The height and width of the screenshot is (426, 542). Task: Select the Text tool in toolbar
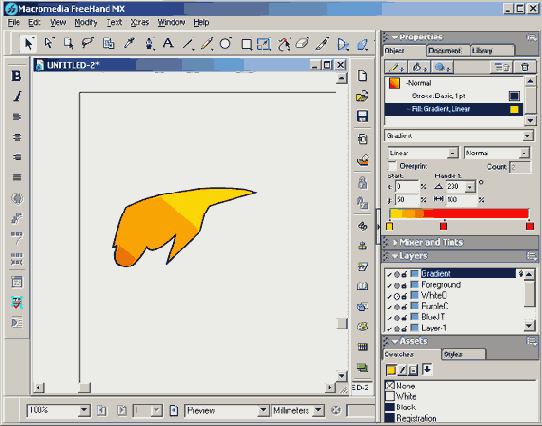point(168,44)
